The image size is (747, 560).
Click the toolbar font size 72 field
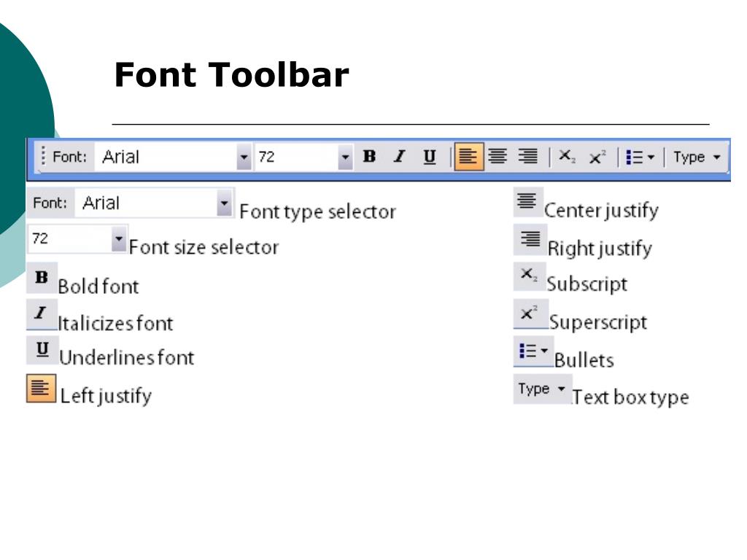tap(296, 157)
